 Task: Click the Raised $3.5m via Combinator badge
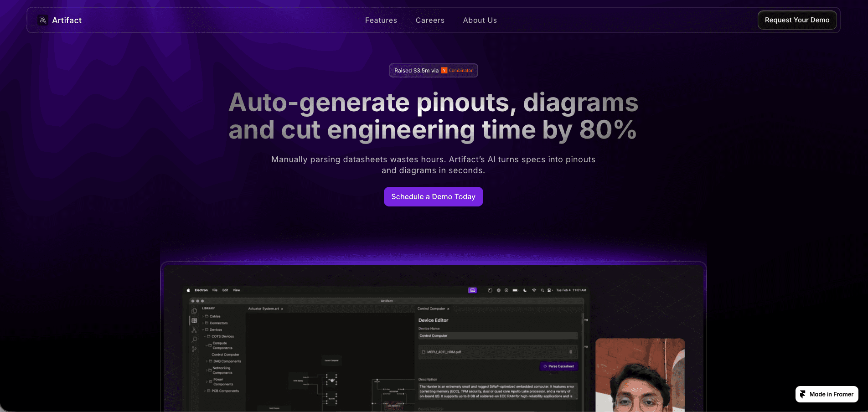pos(434,71)
